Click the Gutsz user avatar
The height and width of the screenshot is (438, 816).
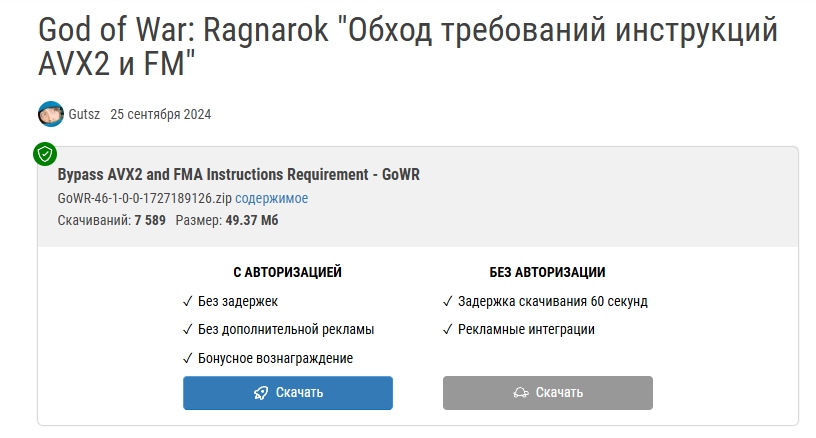[x=51, y=114]
